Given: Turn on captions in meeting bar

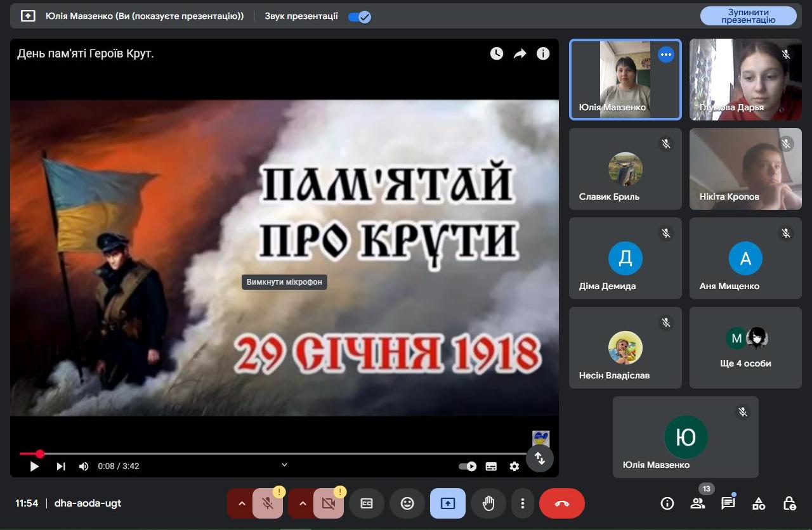Looking at the screenshot, I should [367, 503].
